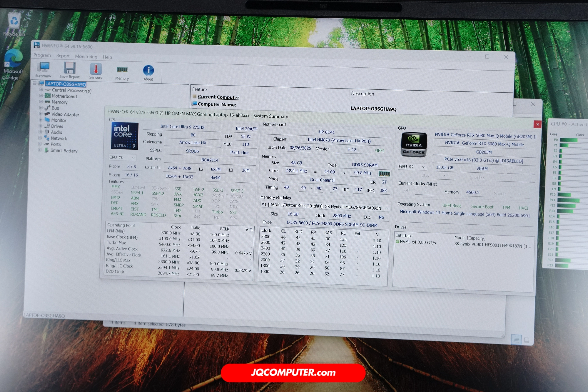
Task: Select Smart Battery in the tree
Action: pos(64,151)
